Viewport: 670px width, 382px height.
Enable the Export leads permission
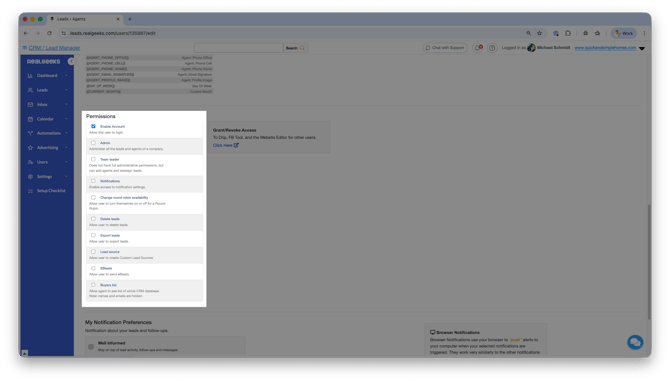point(93,235)
